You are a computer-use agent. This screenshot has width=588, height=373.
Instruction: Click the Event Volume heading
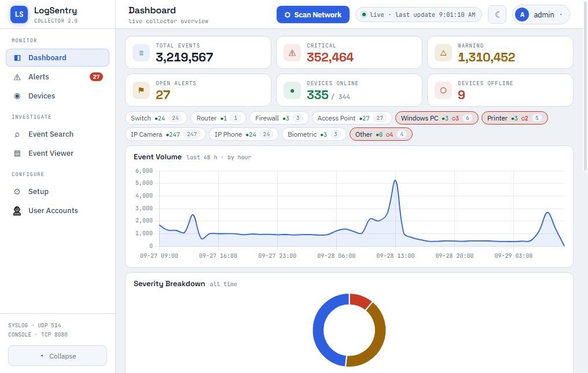pos(157,157)
